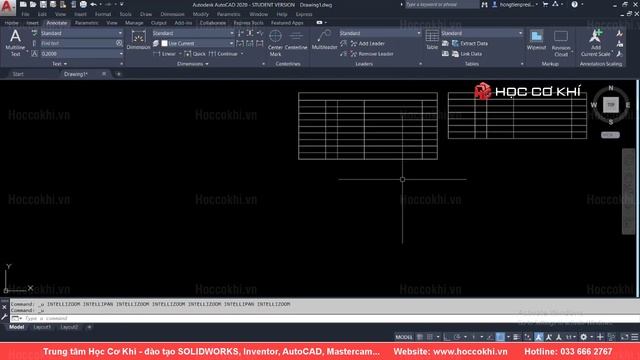Click the Add Leader button

click(x=367, y=43)
